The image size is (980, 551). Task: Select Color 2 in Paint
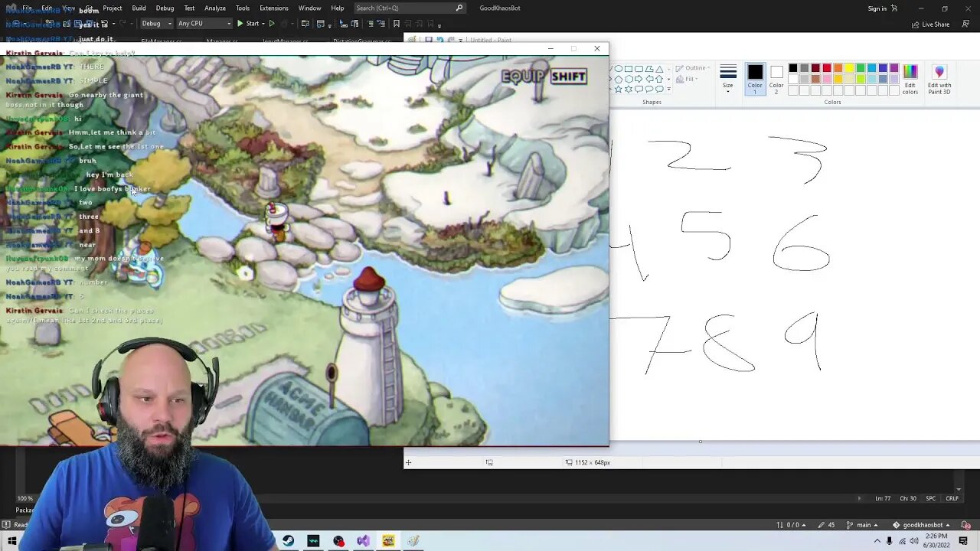click(776, 79)
